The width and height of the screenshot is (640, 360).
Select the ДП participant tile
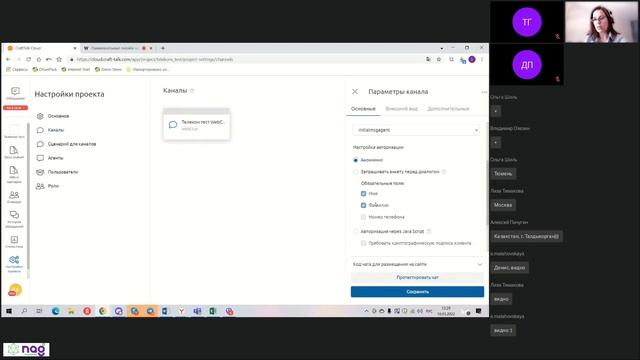(x=527, y=64)
